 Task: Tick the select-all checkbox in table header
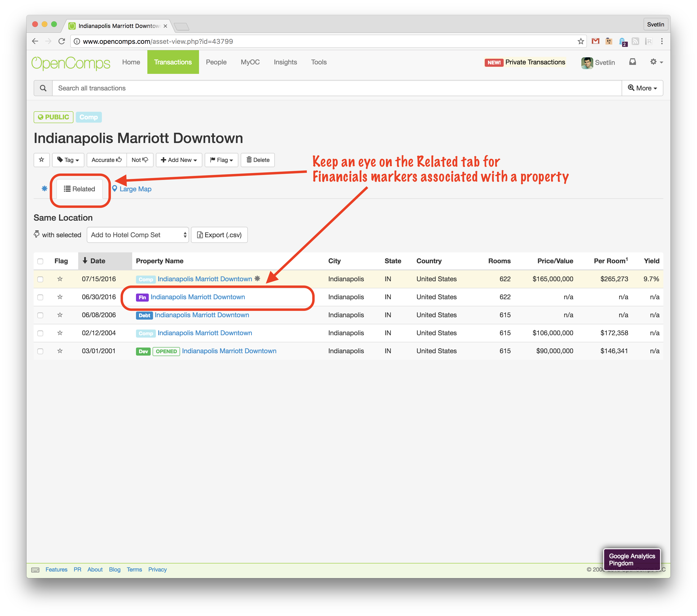click(40, 261)
